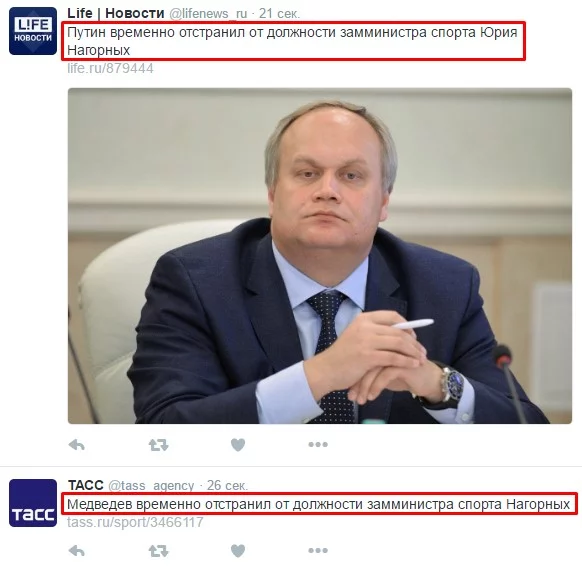Open the 21 сек. tweet timestamp
582x570 pixels.
pos(279,14)
